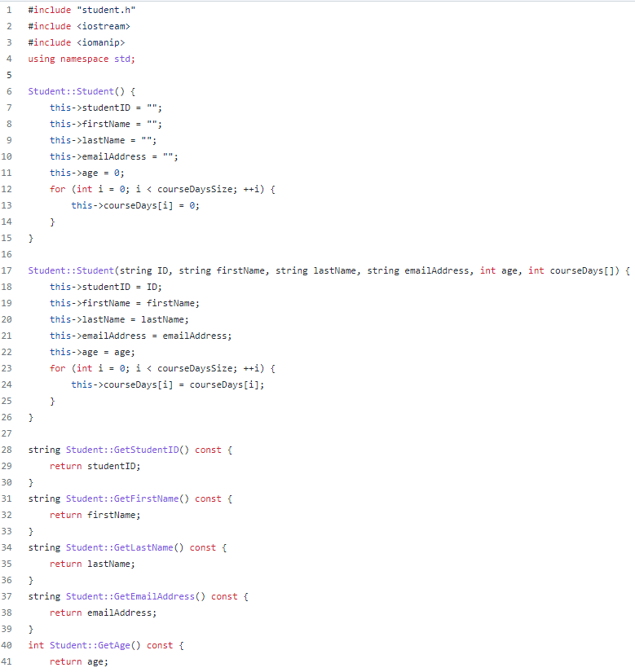Click the using namespace std; line
635x672 pixels.
pos(82,59)
